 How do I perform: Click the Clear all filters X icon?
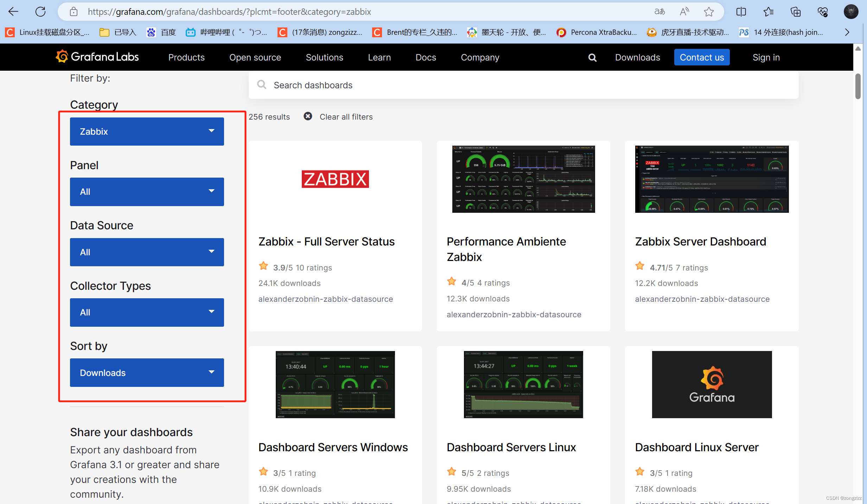[308, 116]
